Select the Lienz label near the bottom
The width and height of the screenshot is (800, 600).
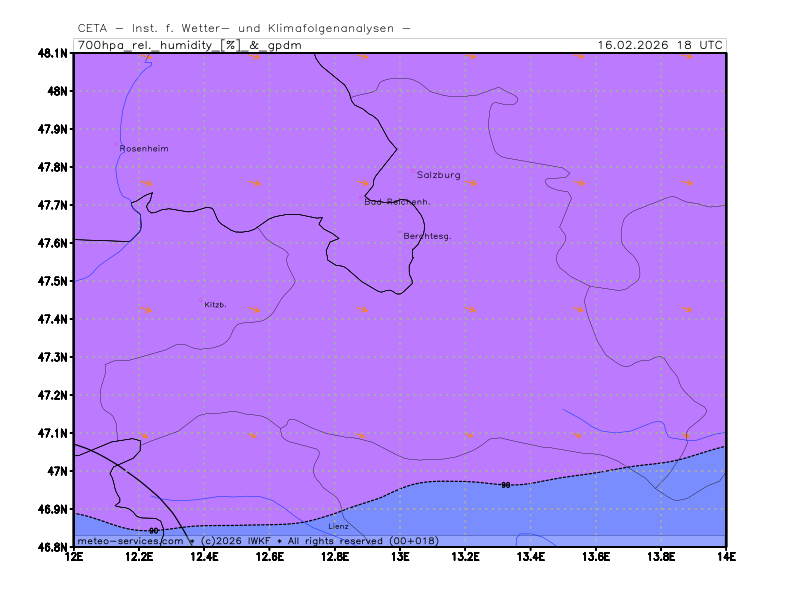[339, 526]
